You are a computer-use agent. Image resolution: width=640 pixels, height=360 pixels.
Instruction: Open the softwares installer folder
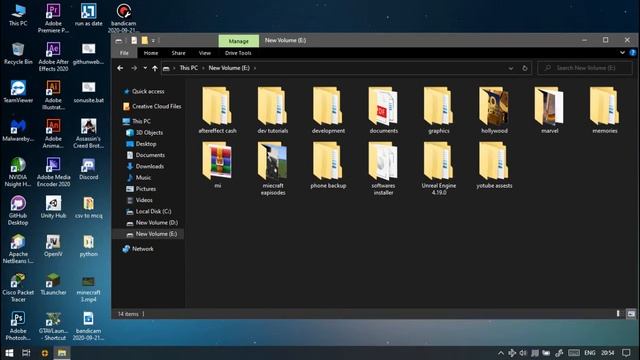click(383, 168)
